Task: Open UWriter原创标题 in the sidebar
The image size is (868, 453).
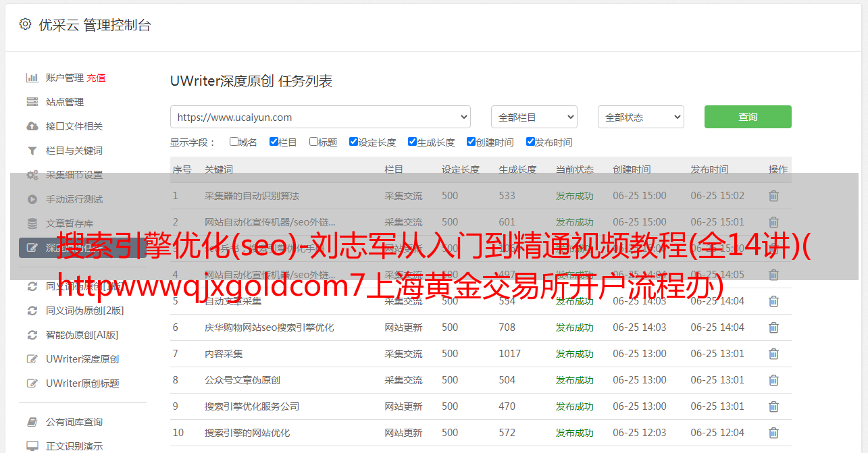Action: pos(82,383)
